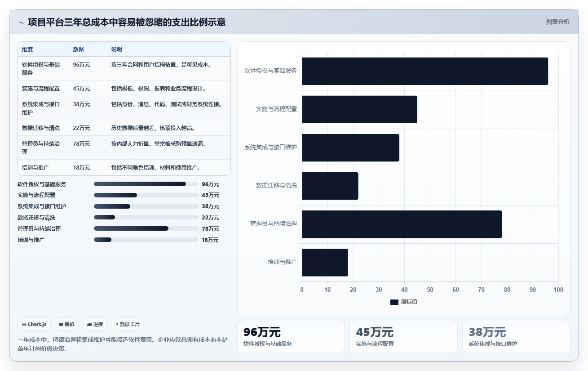Click the title icon next to 项目平台三年总成本
Screen dimensions: 588x371
(x=21, y=22)
